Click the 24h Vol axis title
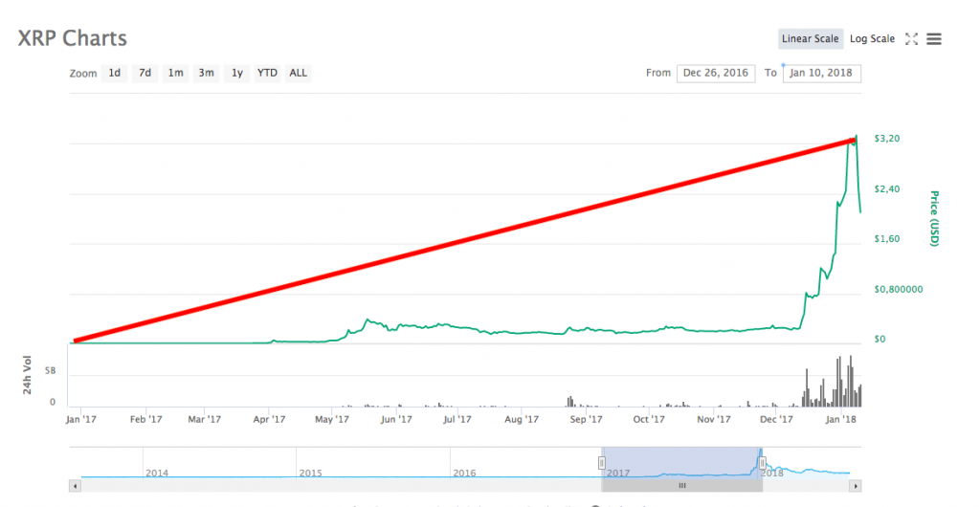 [28, 376]
